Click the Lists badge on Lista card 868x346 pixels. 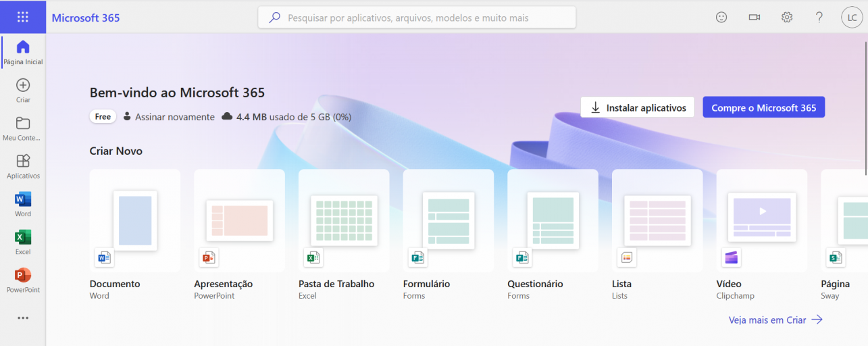point(626,257)
